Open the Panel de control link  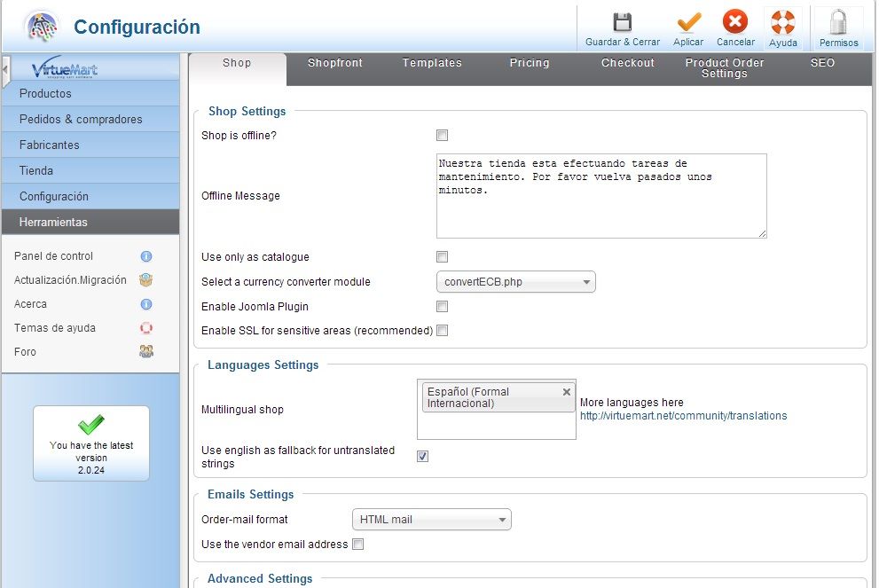[x=53, y=256]
